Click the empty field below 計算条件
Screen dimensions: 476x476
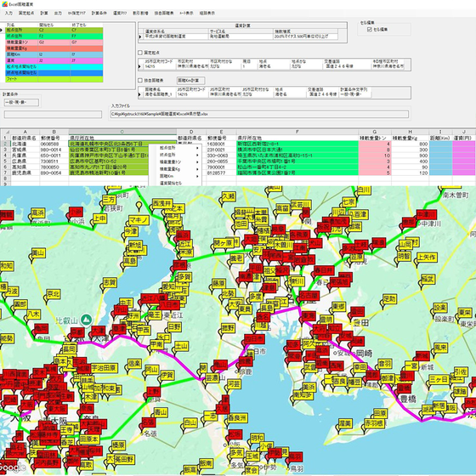pos(53,114)
